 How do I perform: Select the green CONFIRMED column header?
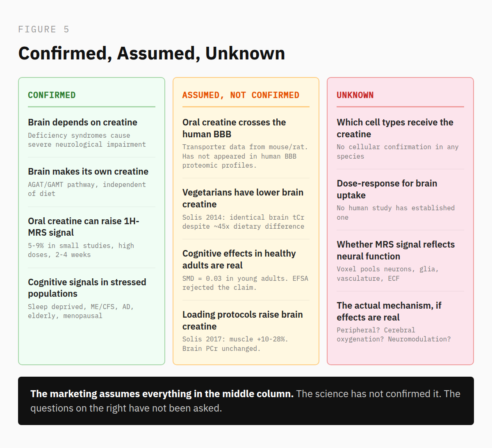(52, 95)
